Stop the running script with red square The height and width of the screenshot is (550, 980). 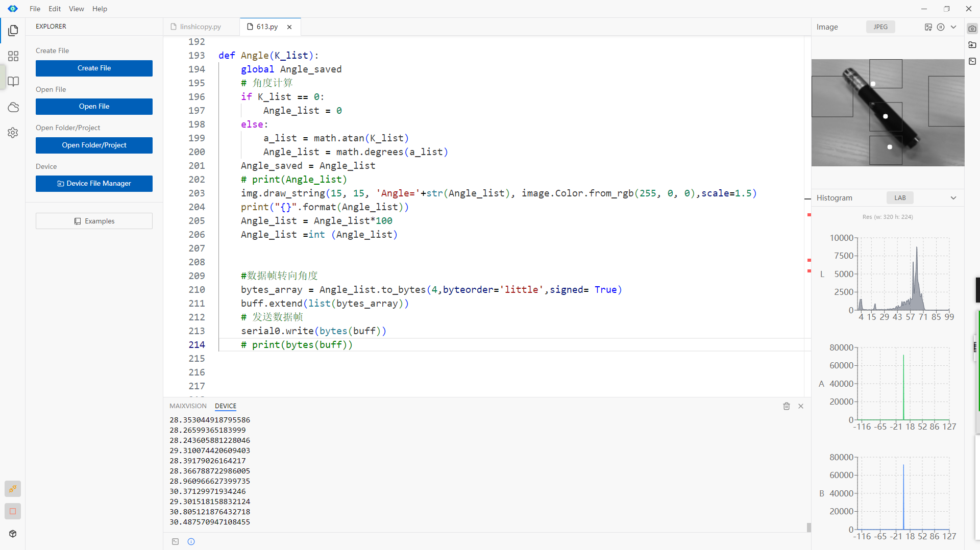(x=13, y=511)
